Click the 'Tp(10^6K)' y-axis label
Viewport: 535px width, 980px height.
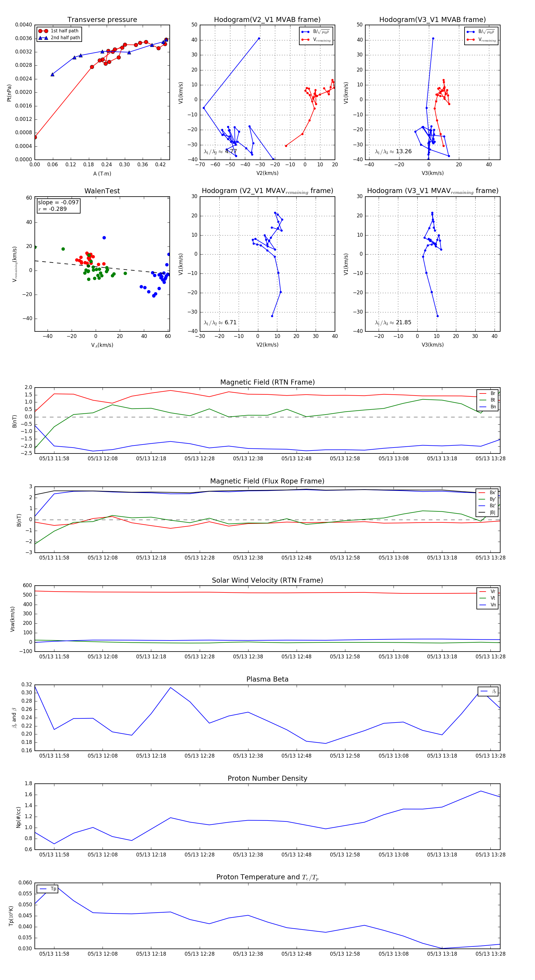pos(11,916)
